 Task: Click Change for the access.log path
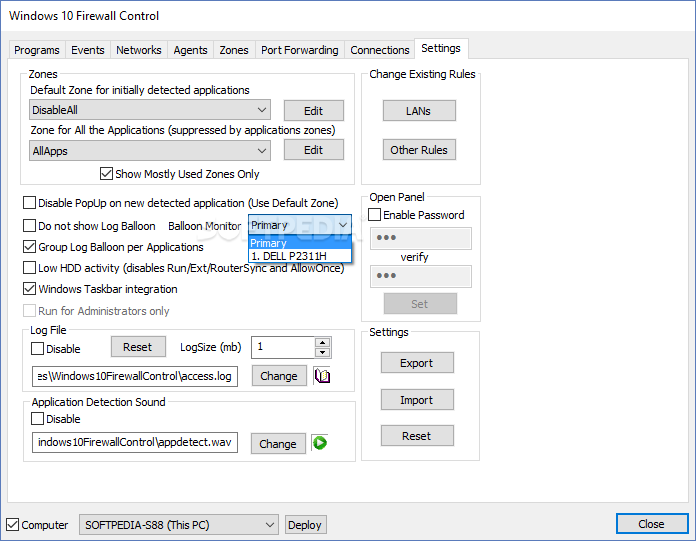279,375
